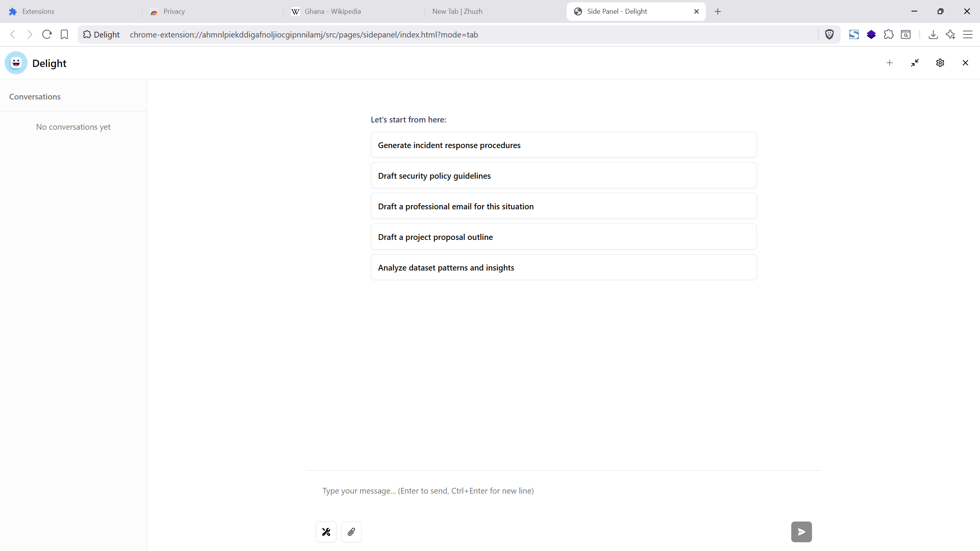
Task: Bookmark this page using bookmark icon
Action: pos(64,34)
